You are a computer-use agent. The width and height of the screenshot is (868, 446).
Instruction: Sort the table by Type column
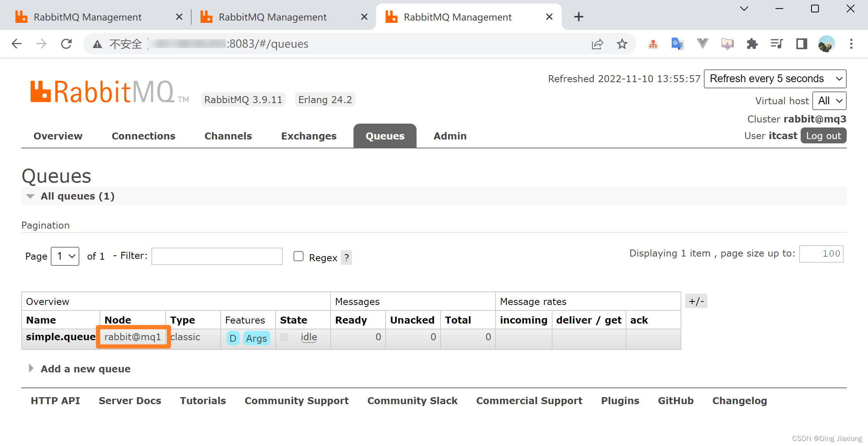tap(182, 320)
